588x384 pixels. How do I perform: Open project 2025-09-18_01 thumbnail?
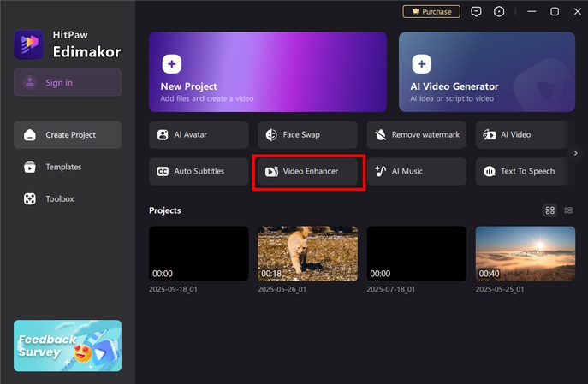[x=199, y=254]
